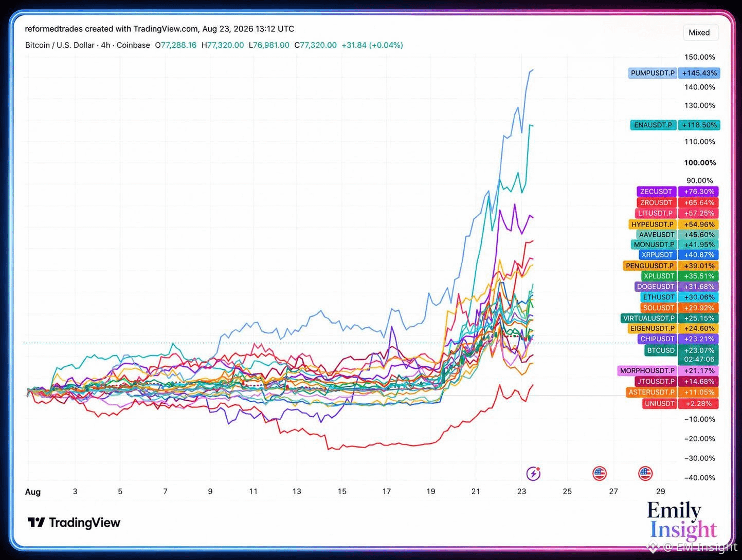The image size is (742, 560).
Task: Select the HYPEUSDT.P symbol label
Action: click(652, 225)
